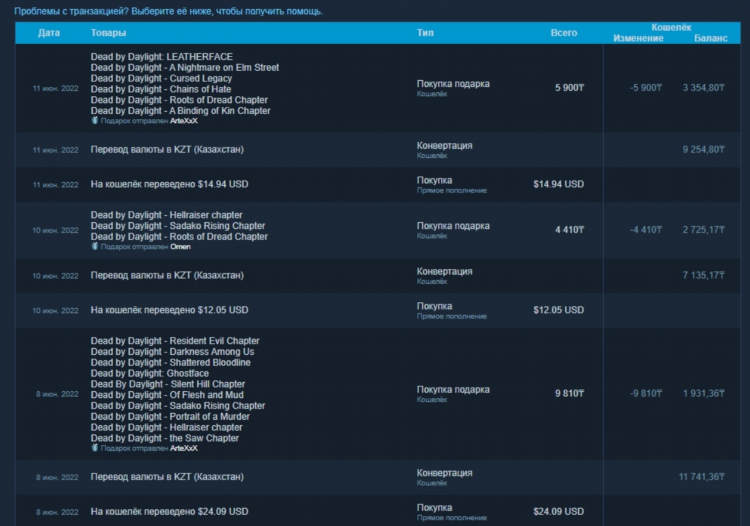Select 'the Saw Chapter' item
The image size is (750, 526).
point(165,438)
